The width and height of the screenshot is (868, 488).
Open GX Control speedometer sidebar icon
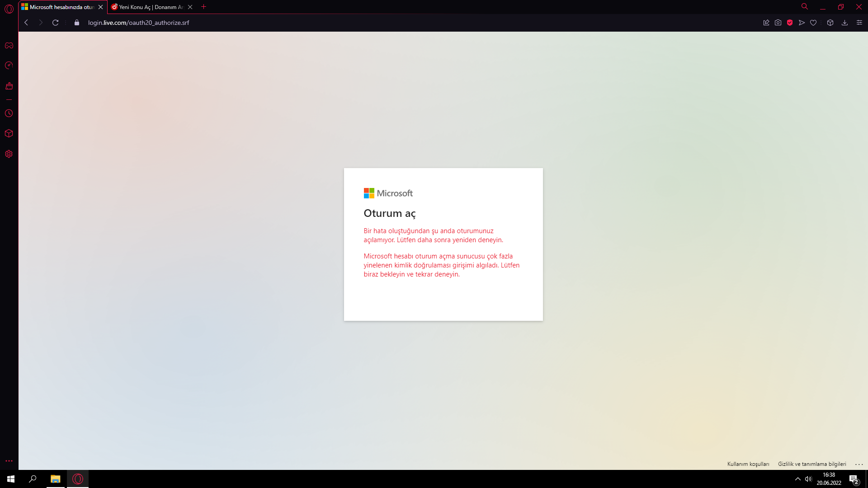pos(9,66)
